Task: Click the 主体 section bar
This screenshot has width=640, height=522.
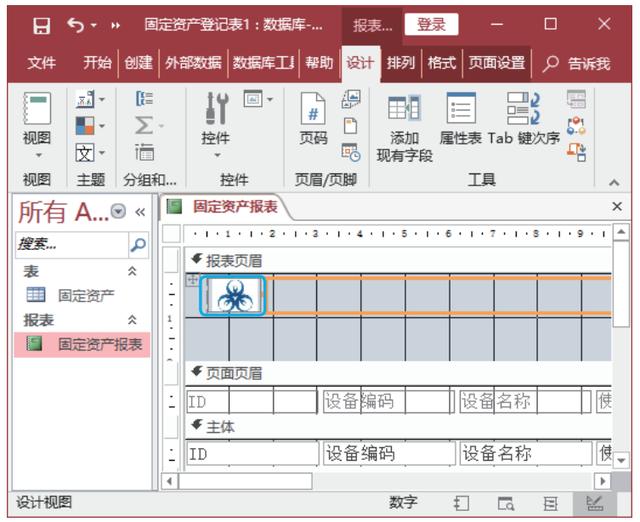Action: tap(398, 427)
